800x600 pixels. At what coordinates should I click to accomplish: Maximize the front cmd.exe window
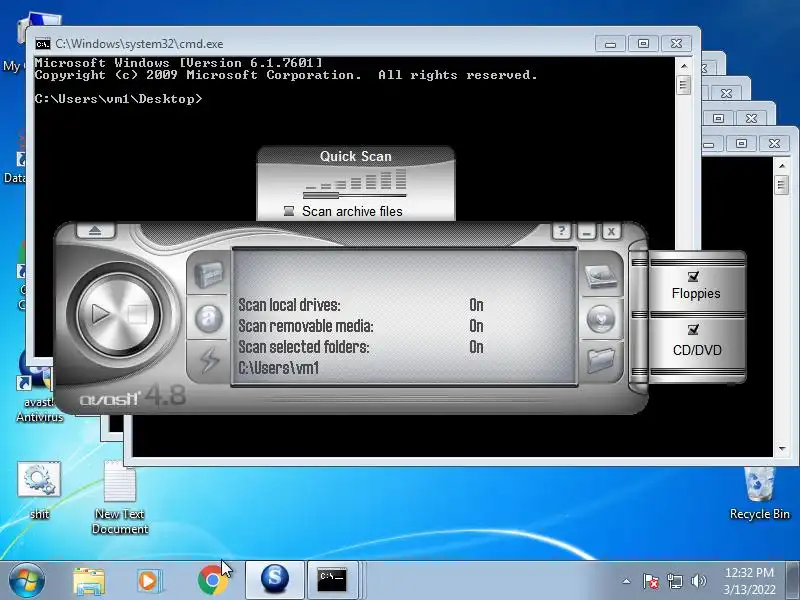point(643,43)
